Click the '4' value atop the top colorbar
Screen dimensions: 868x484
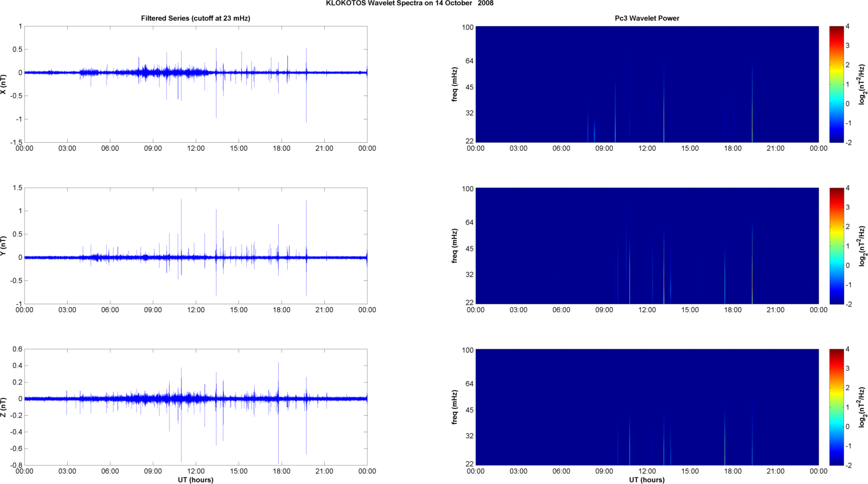point(848,26)
